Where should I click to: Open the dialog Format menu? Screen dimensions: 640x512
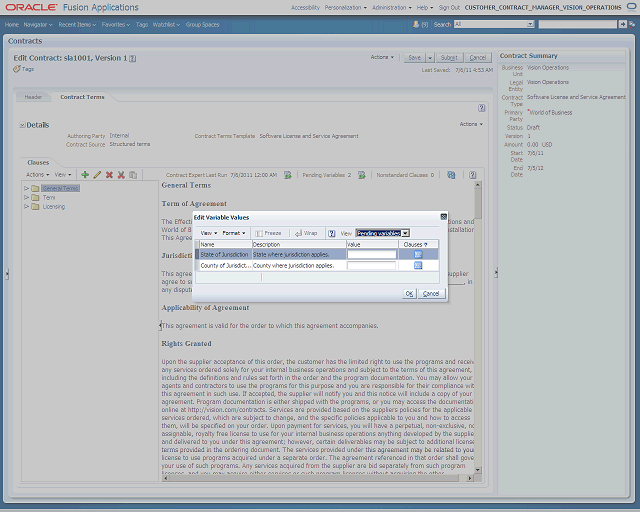pos(234,233)
